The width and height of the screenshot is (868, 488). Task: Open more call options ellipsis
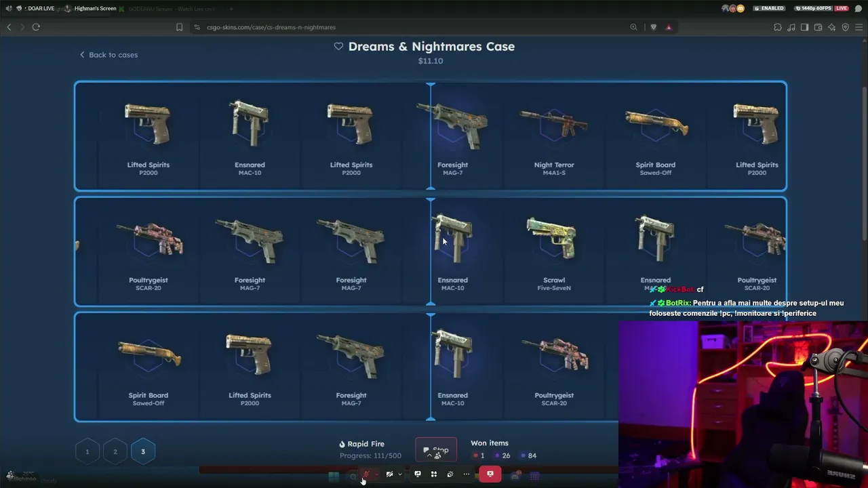tap(467, 474)
